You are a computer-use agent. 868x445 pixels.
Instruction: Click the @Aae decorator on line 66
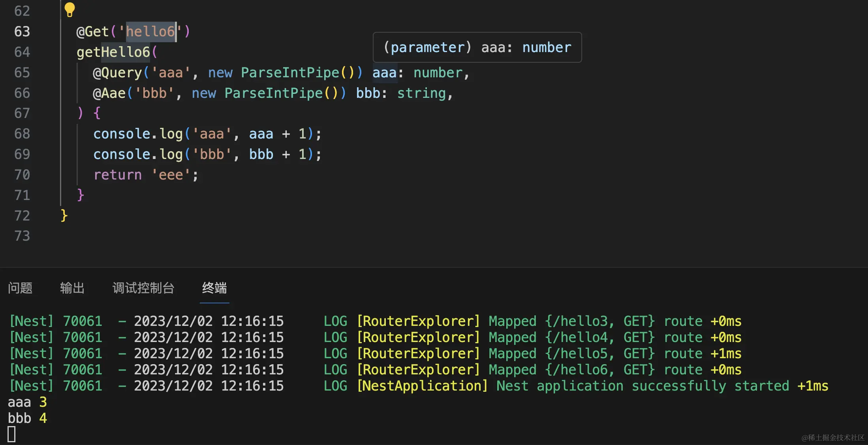[109, 93]
